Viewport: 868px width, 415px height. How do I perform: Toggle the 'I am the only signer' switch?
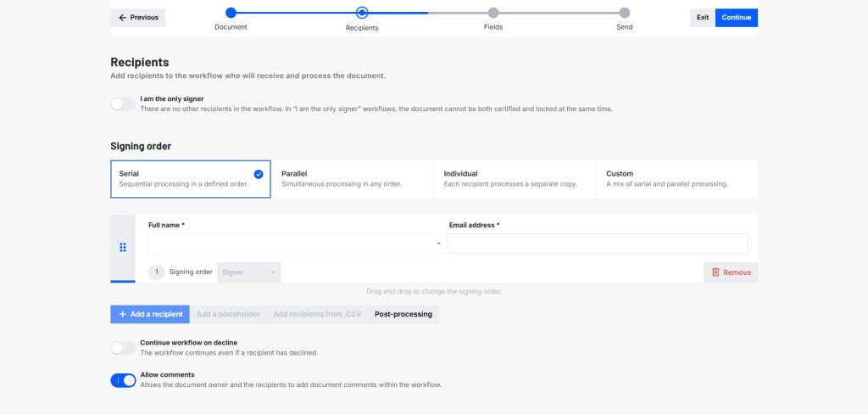(123, 104)
